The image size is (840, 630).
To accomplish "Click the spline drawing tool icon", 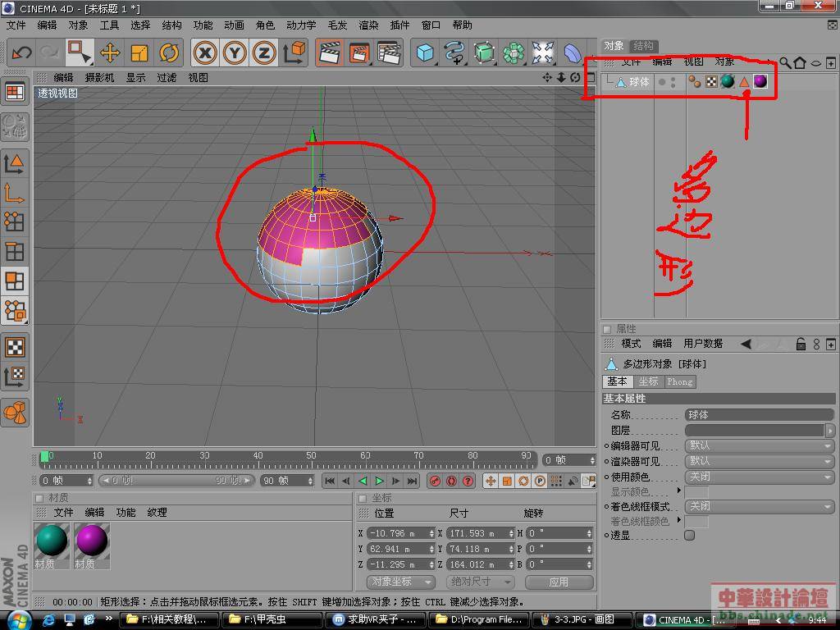I will 454,53.
